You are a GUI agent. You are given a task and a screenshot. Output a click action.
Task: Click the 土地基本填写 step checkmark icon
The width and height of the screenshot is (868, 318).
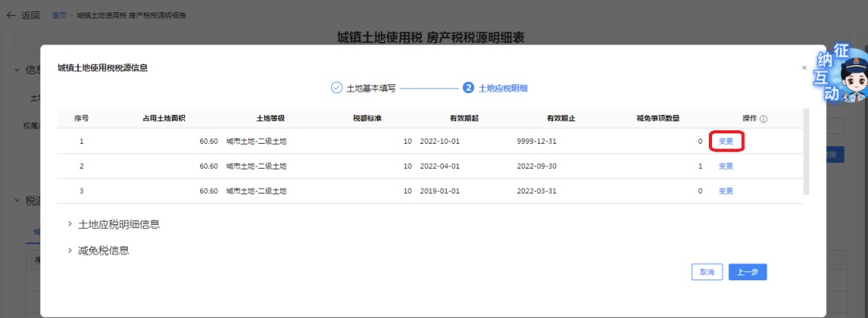point(336,88)
